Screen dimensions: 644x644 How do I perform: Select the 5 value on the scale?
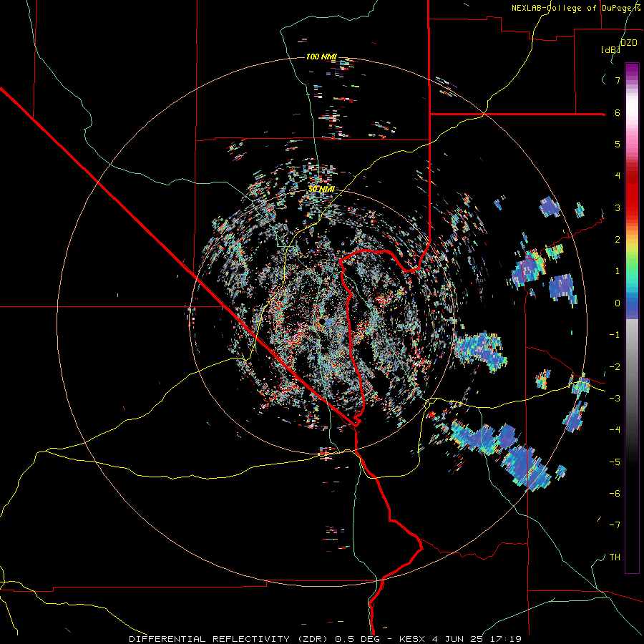pyautogui.click(x=618, y=144)
